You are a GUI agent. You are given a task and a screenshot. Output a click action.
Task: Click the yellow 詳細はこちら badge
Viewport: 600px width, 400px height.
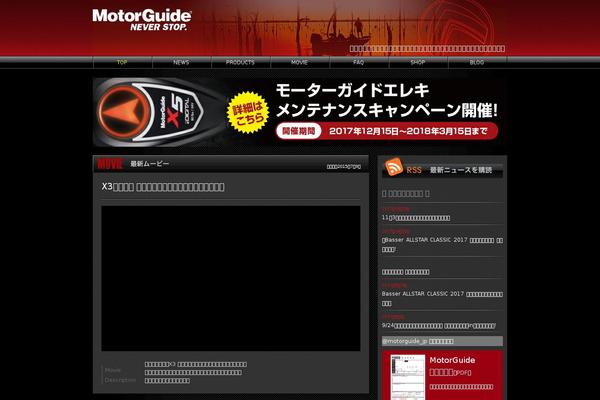pyautogui.click(x=249, y=113)
